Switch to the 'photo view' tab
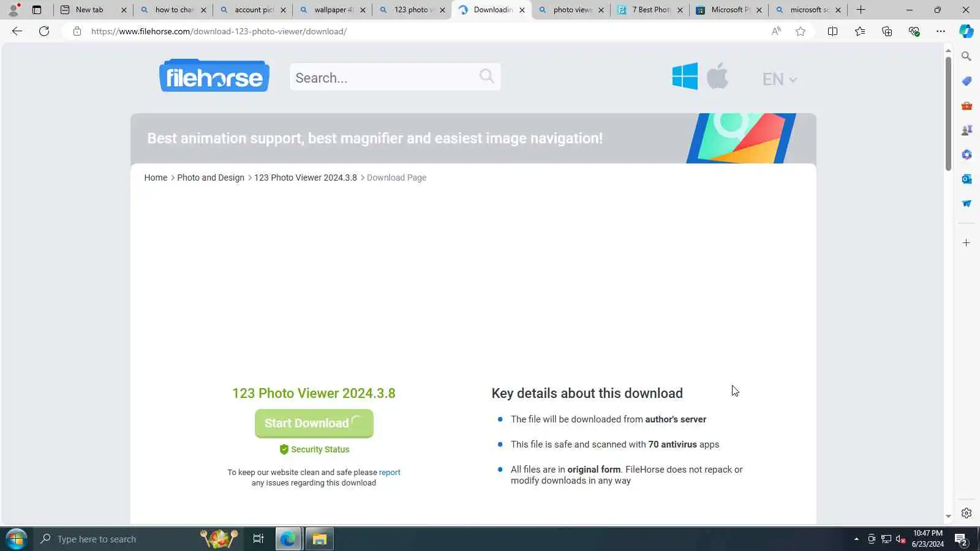The image size is (980, 551). 570,10
